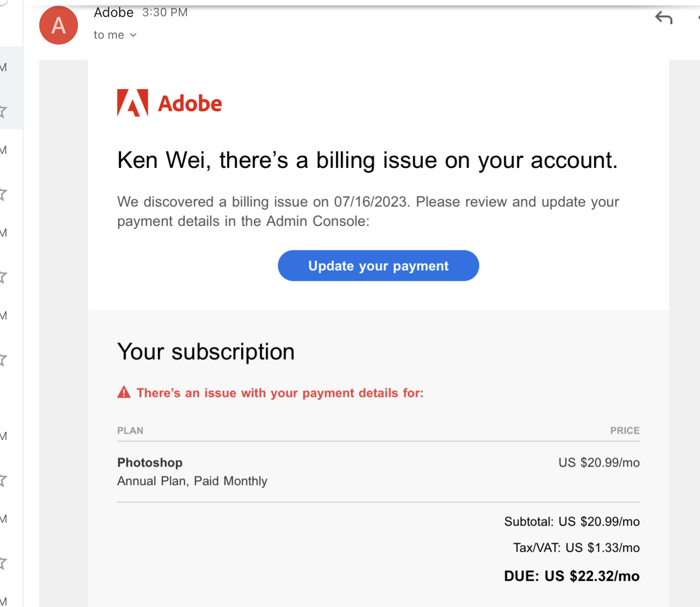Click the Adobe sender avatar
Image resolution: width=700 pixels, height=607 pixels.
click(58, 25)
